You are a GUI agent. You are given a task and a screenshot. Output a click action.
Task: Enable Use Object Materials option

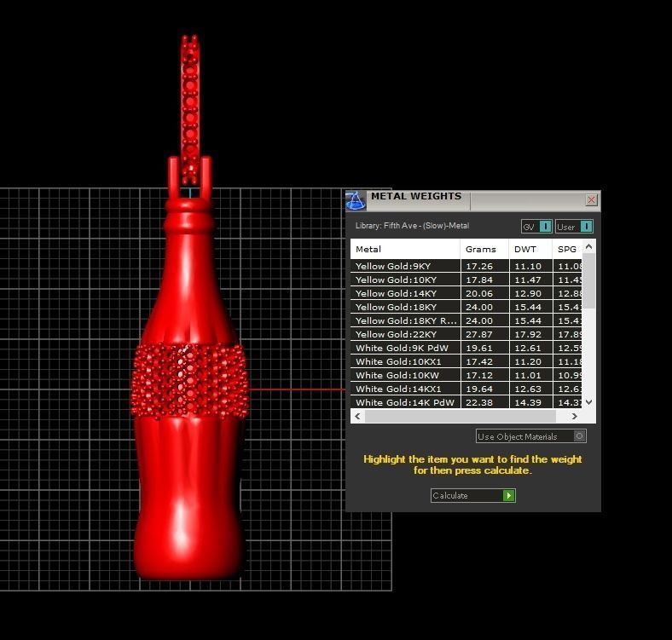click(x=531, y=436)
